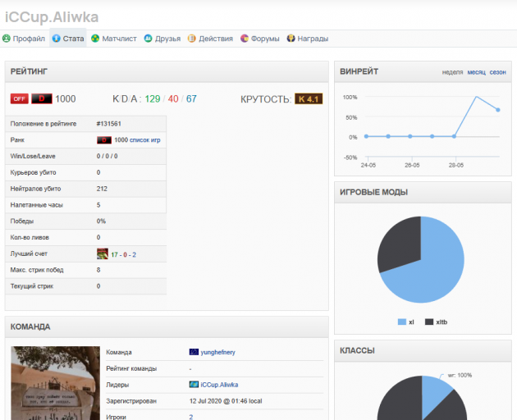Click the D rank icon in Ранг row

[x=104, y=140]
